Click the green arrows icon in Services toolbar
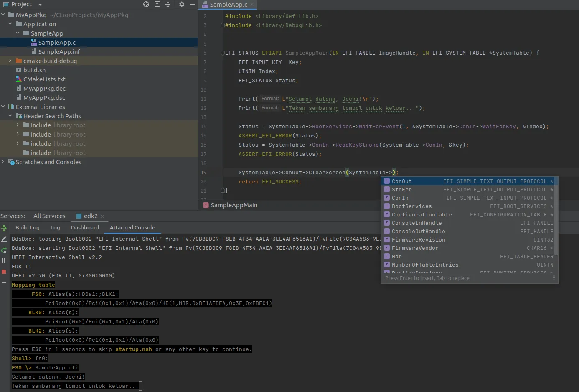579x392 pixels. [x=4, y=228]
